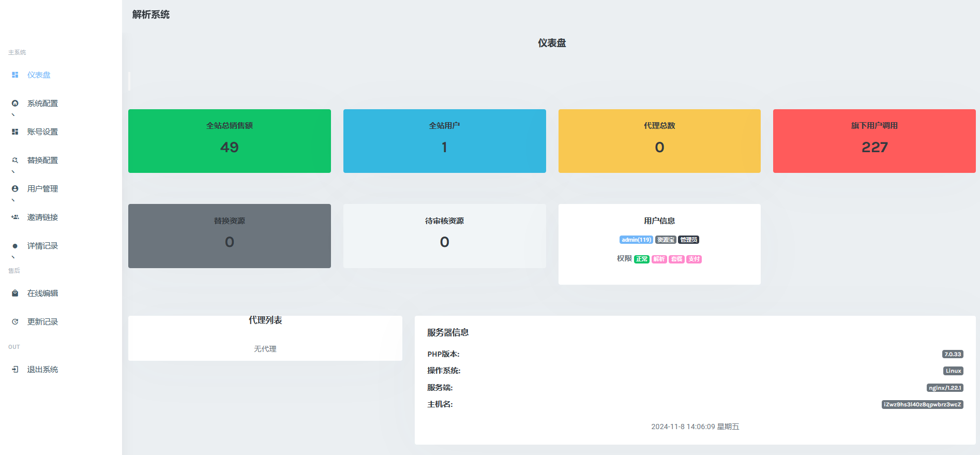Click the 退出系统 logout icon
This screenshot has width=980, height=455.
[15, 370]
